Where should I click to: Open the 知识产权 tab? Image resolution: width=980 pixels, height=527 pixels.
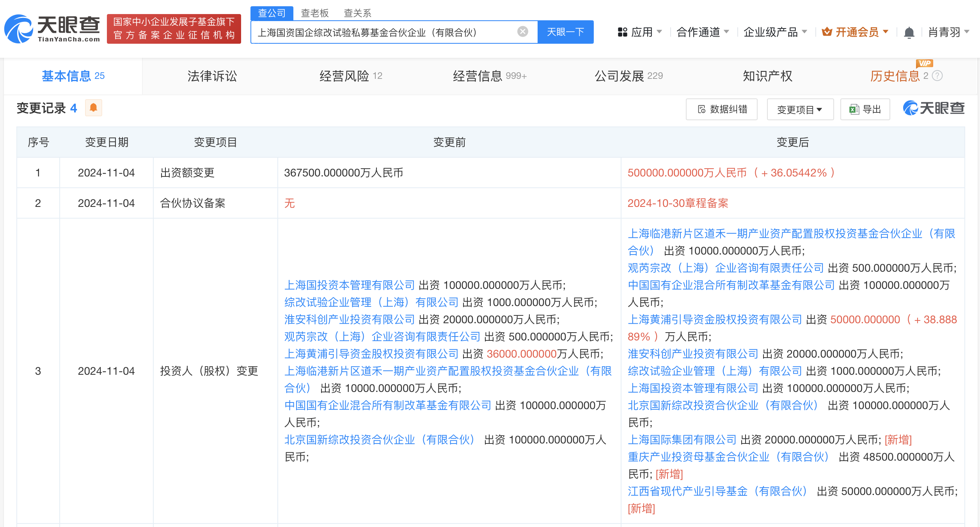pos(767,76)
